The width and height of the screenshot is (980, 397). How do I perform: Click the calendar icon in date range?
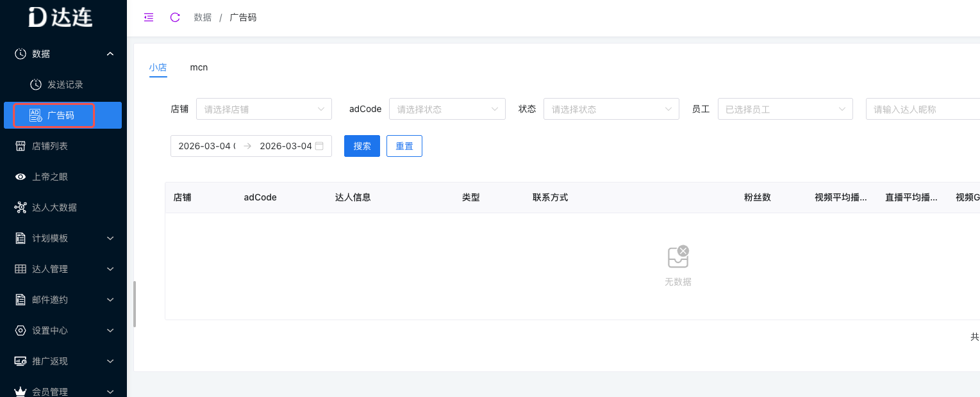(319, 146)
